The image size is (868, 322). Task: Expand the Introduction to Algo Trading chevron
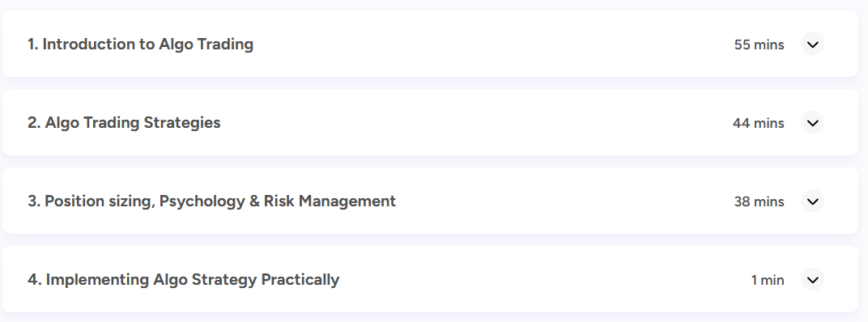[813, 44]
